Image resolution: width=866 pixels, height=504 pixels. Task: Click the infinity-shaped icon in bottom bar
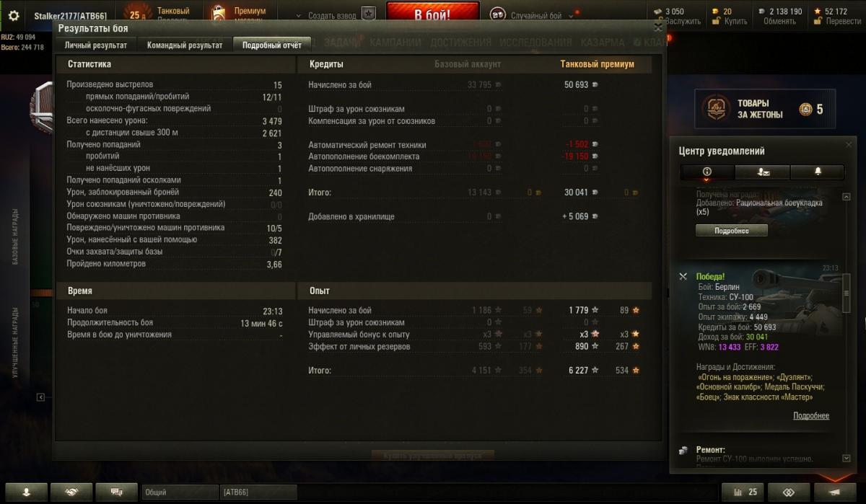pos(789,492)
